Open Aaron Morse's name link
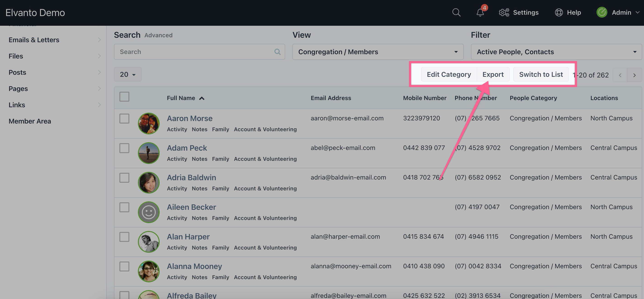 click(190, 118)
